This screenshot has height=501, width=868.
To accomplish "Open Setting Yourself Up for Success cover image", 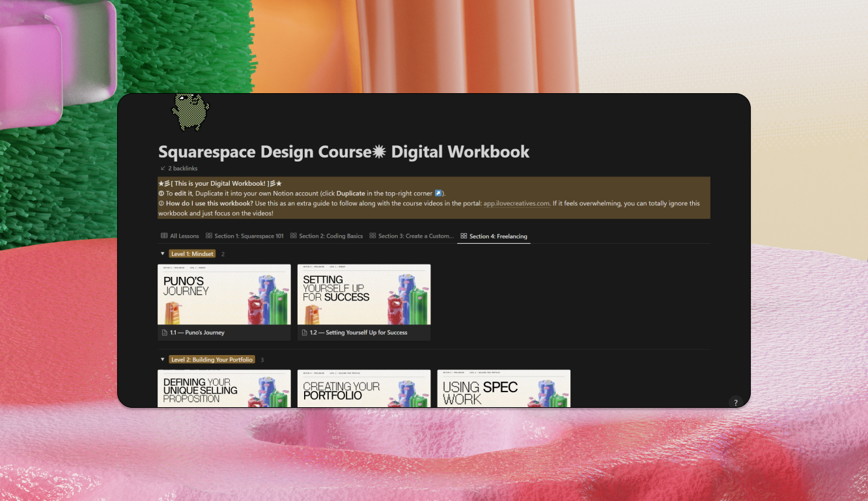I will (x=364, y=294).
